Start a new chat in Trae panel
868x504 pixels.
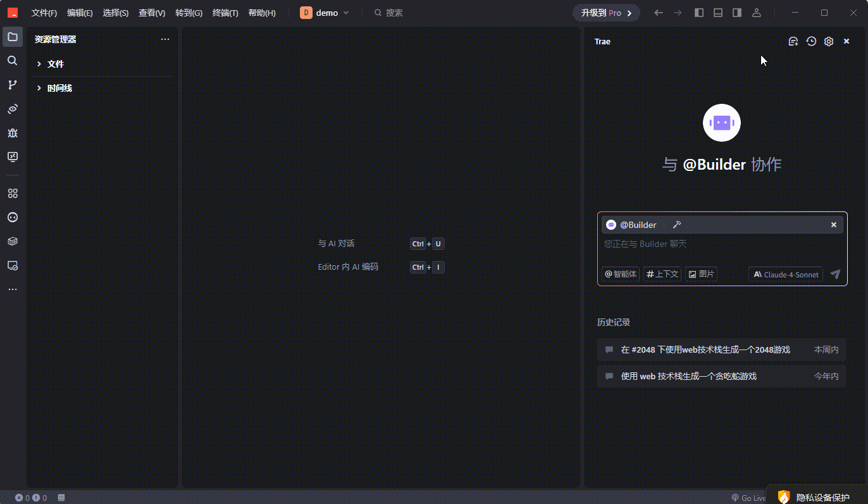coord(793,41)
